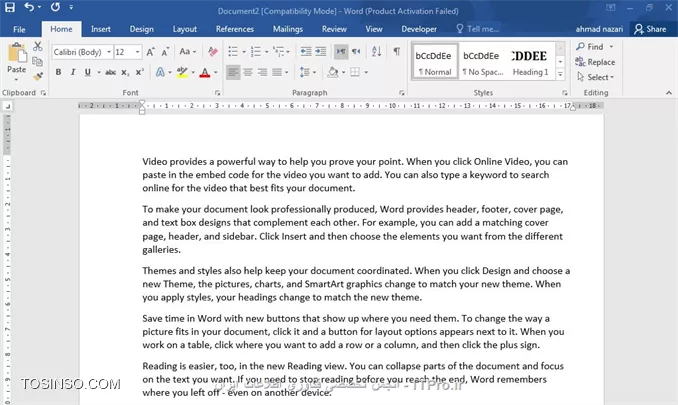Open the Find dropdown arrow
This screenshot has height=405, width=678.
[611, 47]
